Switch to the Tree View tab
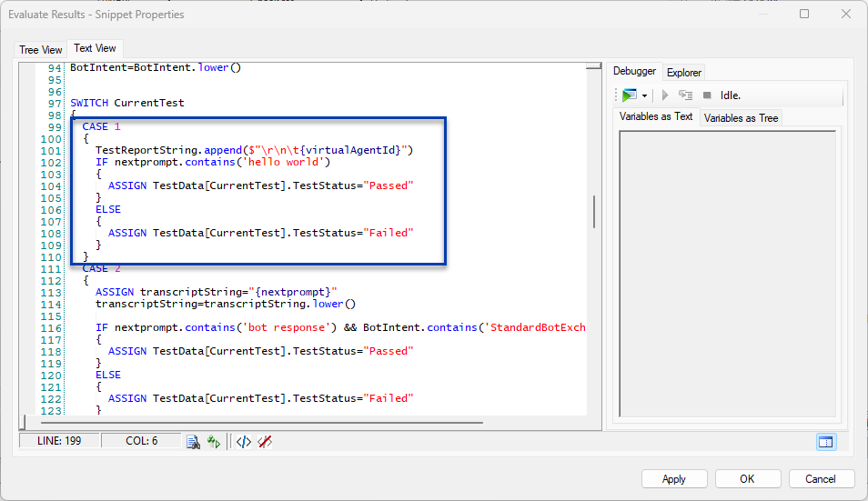The image size is (868, 501). (x=41, y=50)
